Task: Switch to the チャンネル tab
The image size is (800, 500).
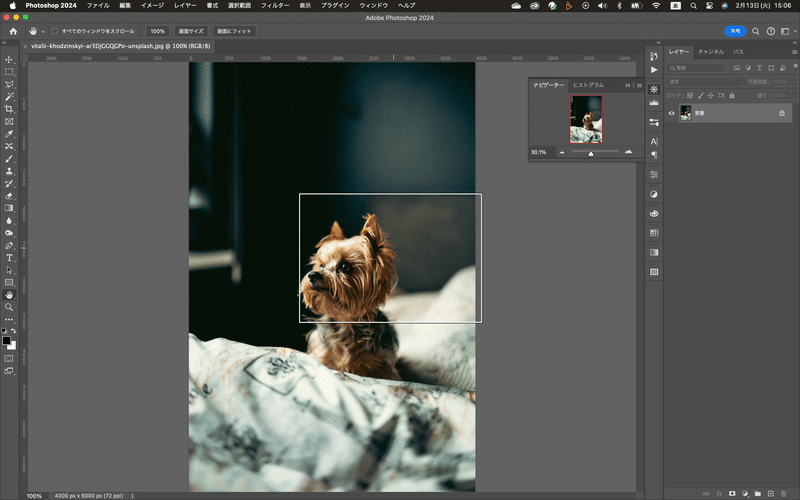Action: 711,51
